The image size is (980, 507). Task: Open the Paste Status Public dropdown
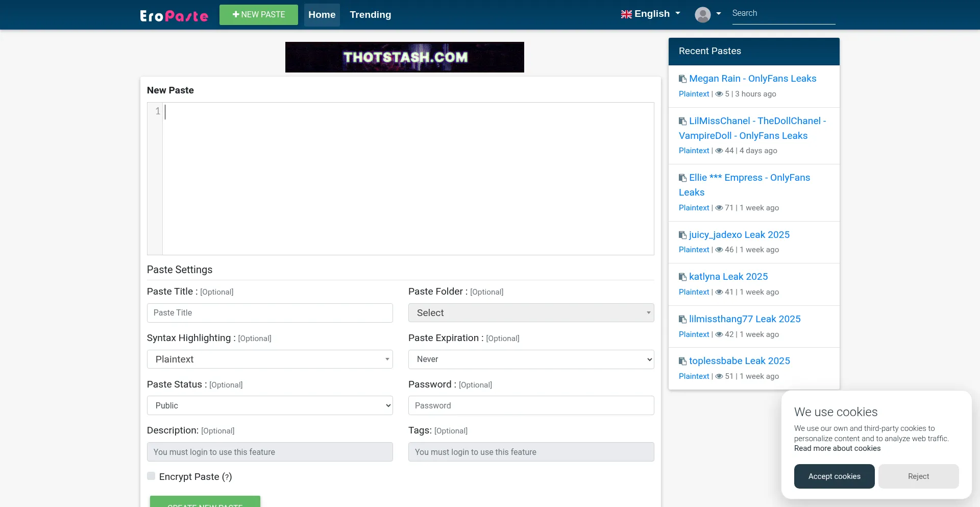pyautogui.click(x=269, y=406)
